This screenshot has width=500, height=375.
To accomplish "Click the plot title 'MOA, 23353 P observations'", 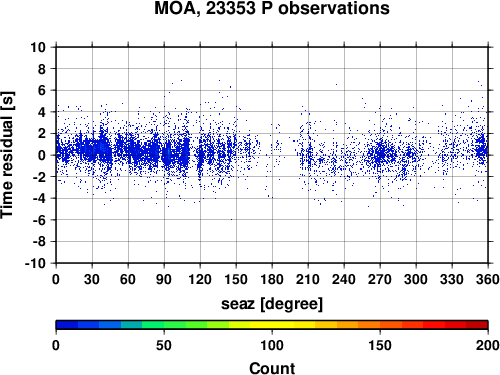I will [272, 8].
